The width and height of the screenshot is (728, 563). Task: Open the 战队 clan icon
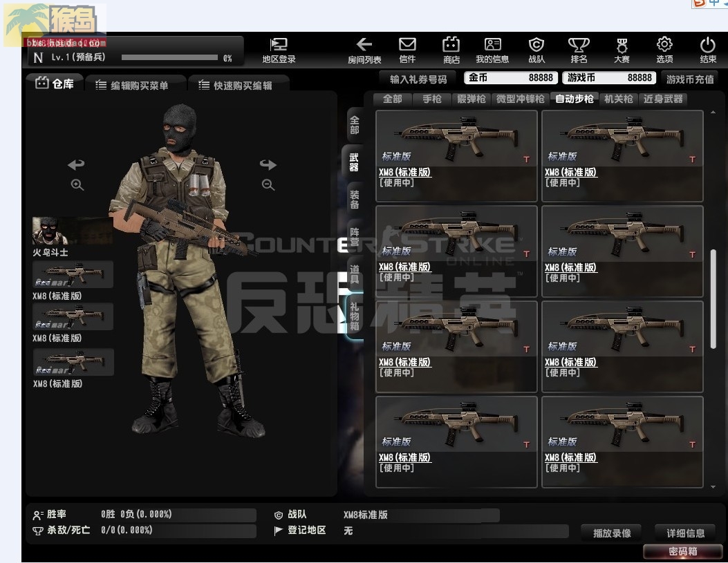[536, 50]
